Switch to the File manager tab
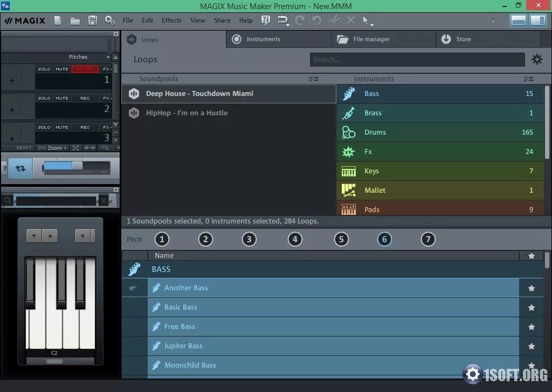This screenshot has width=552, height=392. tap(383, 39)
